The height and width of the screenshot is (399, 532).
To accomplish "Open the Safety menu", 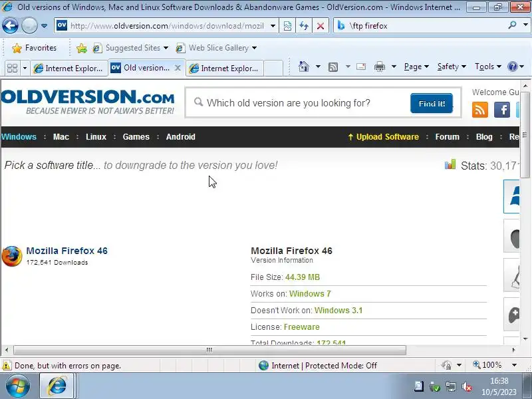I will pos(452,66).
